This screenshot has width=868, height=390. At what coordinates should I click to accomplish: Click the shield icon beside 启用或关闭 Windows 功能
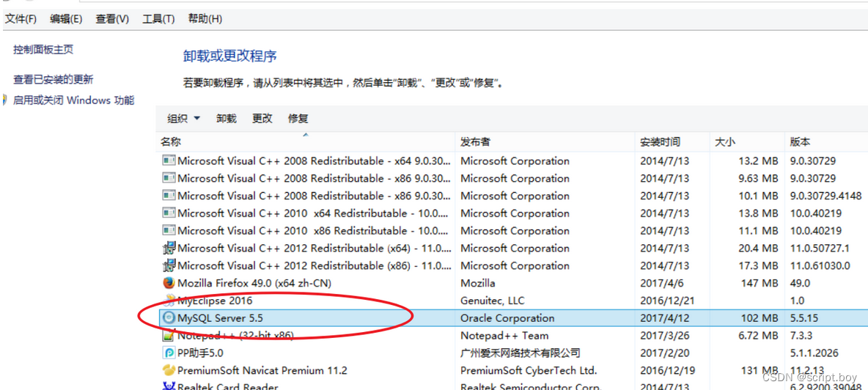tap(5, 100)
